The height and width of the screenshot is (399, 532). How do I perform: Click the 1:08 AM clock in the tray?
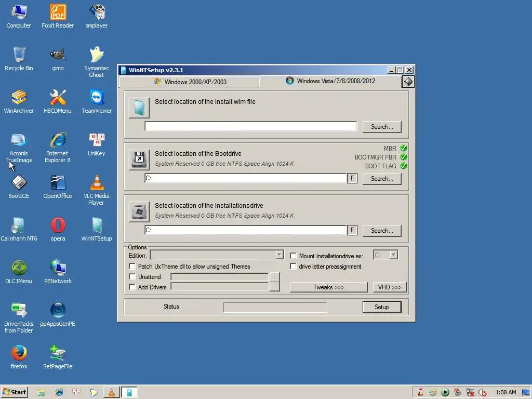pyautogui.click(x=506, y=392)
